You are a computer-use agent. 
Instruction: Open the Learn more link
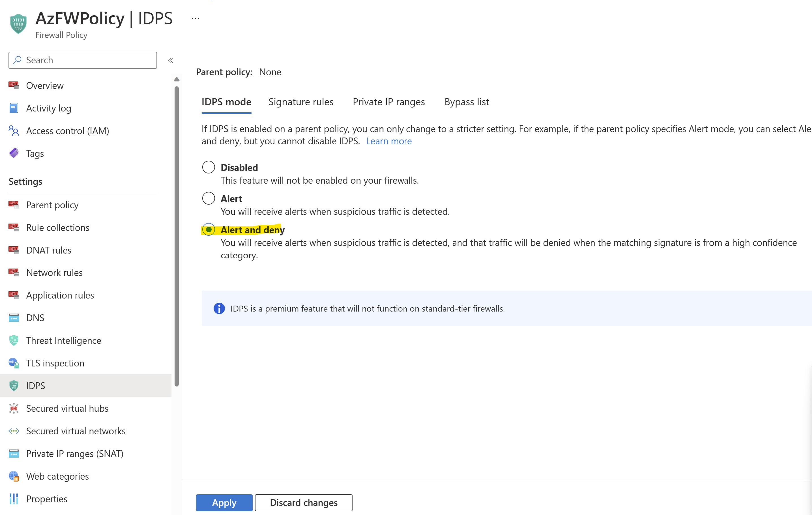pyautogui.click(x=388, y=141)
